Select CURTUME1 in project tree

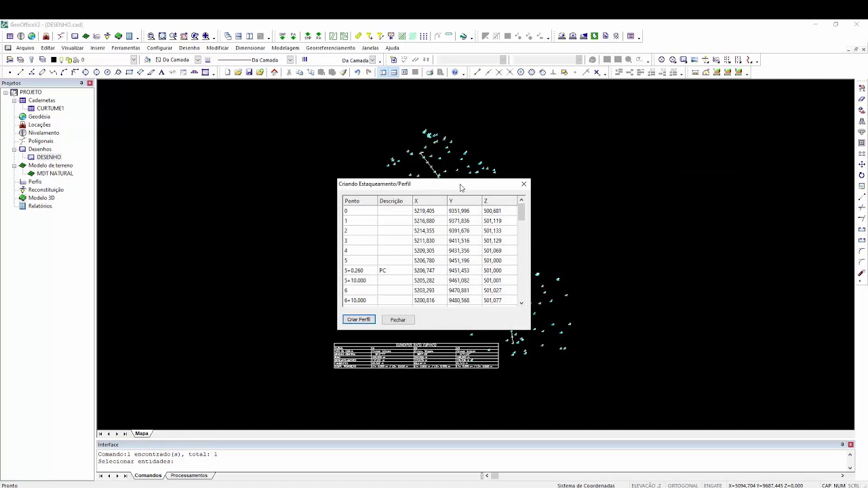[x=50, y=108]
